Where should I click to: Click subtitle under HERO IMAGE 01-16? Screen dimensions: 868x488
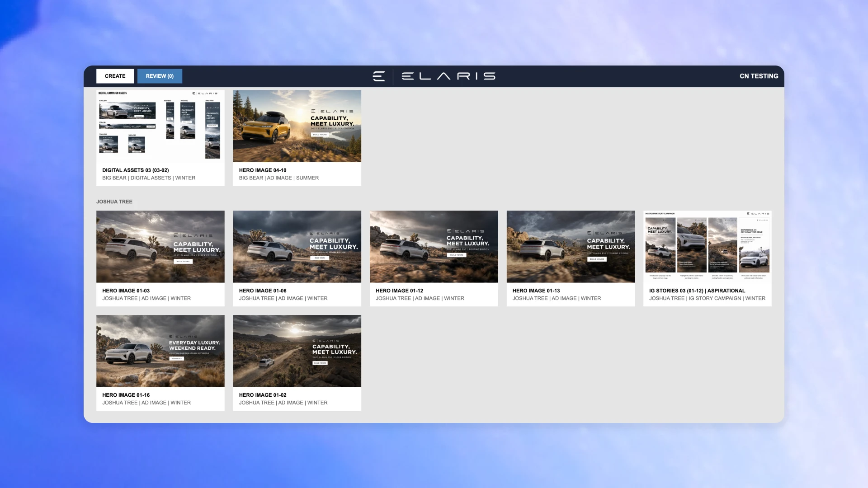pyautogui.click(x=146, y=403)
